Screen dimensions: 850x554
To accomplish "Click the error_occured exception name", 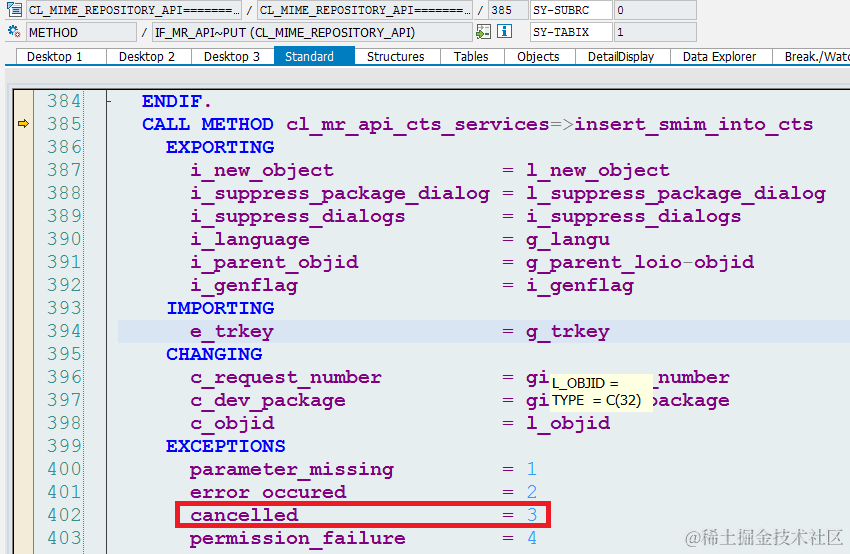I will (268, 492).
